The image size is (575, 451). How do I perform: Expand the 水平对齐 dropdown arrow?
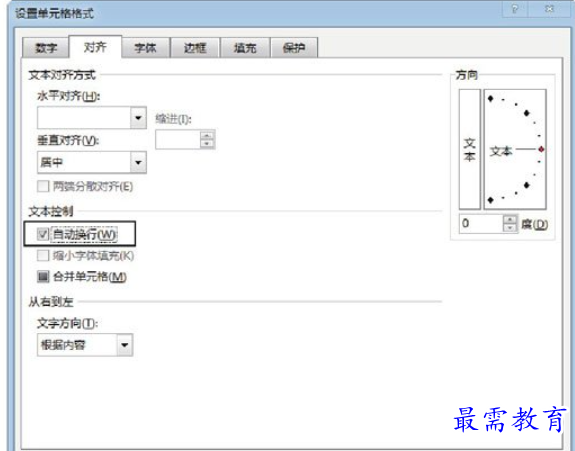point(138,118)
